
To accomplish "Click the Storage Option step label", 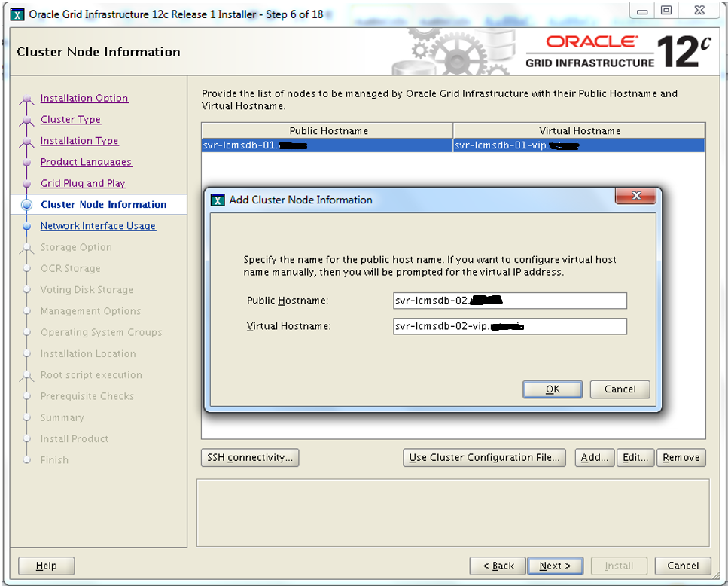I will pos(76,247).
